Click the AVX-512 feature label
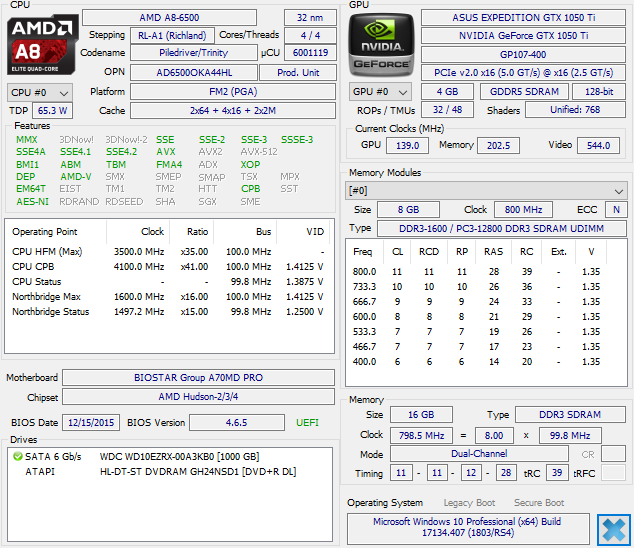 259,152
